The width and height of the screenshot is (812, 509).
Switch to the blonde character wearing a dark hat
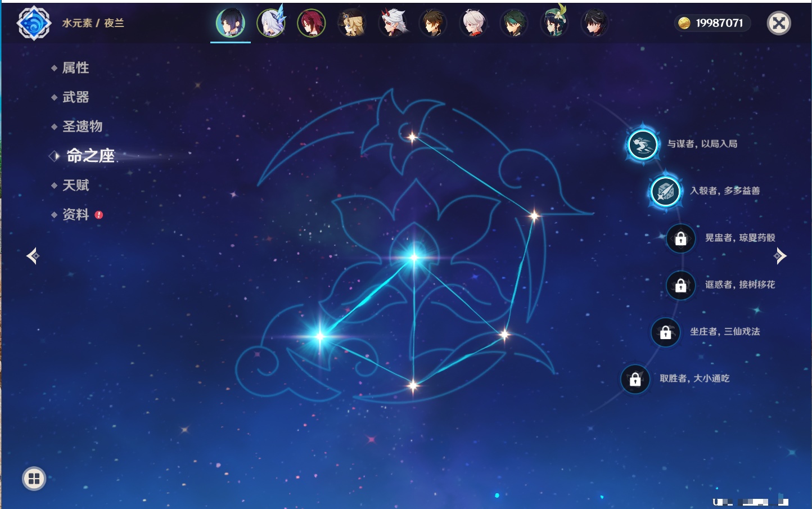(352, 23)
